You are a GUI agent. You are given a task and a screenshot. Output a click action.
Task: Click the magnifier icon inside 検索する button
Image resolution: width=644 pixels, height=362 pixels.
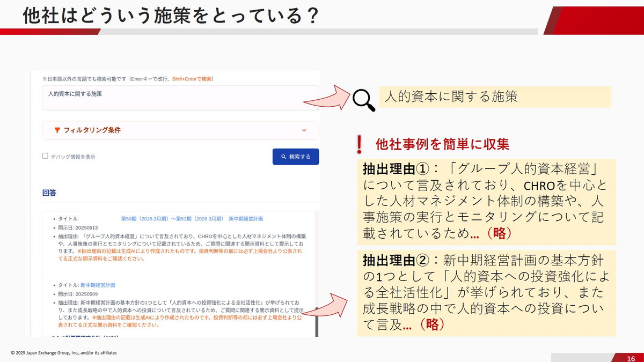283,156
